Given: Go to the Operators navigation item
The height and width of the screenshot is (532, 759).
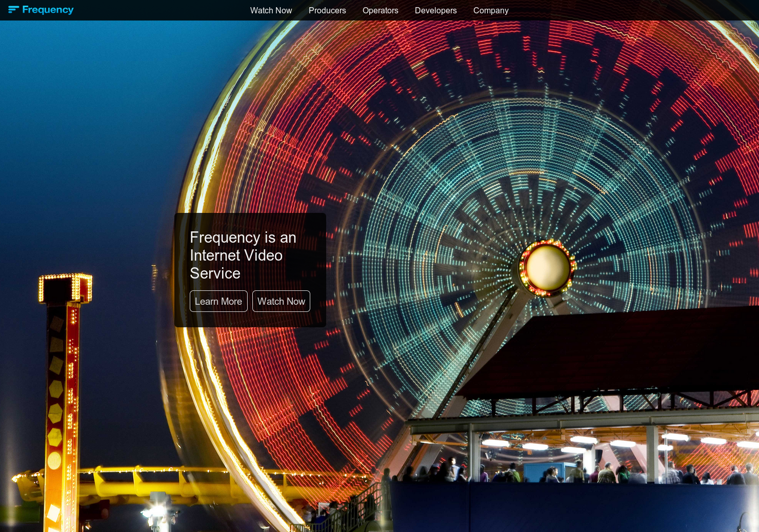Looking at the screenshot, I should coord(381,10).
